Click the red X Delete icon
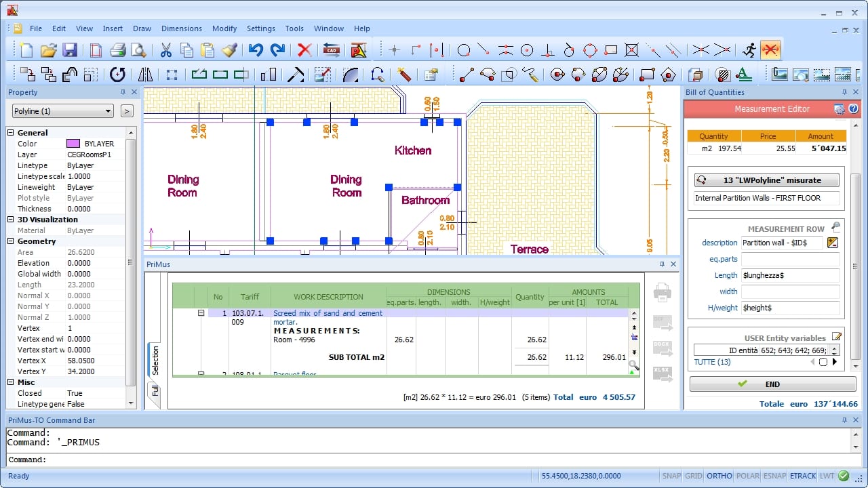 [304, 50]
